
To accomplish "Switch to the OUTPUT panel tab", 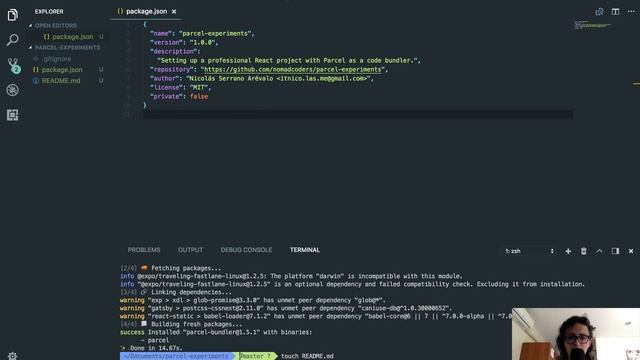I will point(190,250).
